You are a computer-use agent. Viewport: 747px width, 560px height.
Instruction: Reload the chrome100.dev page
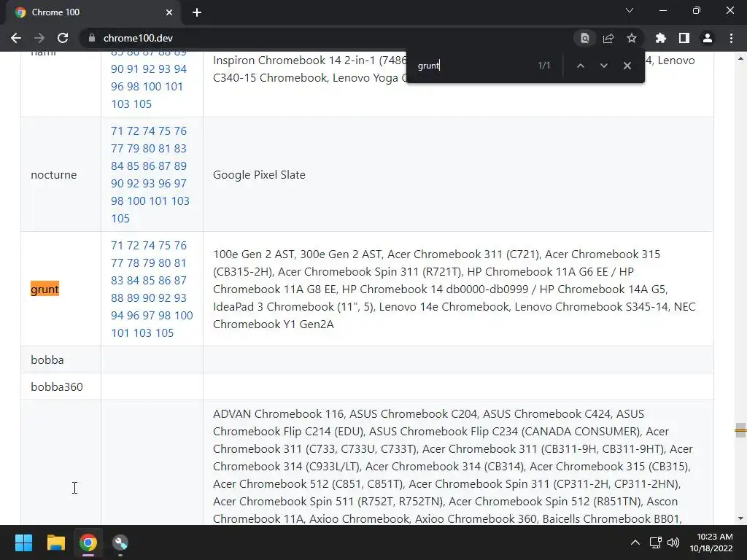pyautogui.click(x=63, y=38)
